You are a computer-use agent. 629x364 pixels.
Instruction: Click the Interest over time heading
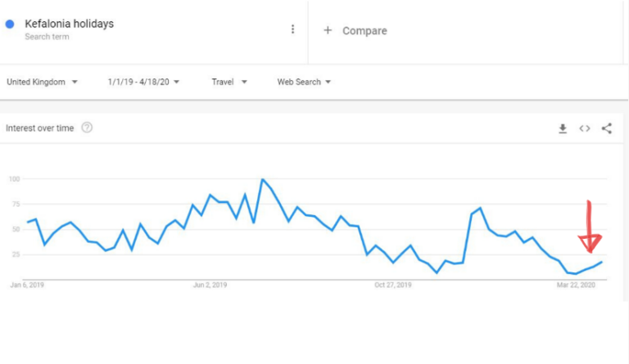(x=39, y=128)
